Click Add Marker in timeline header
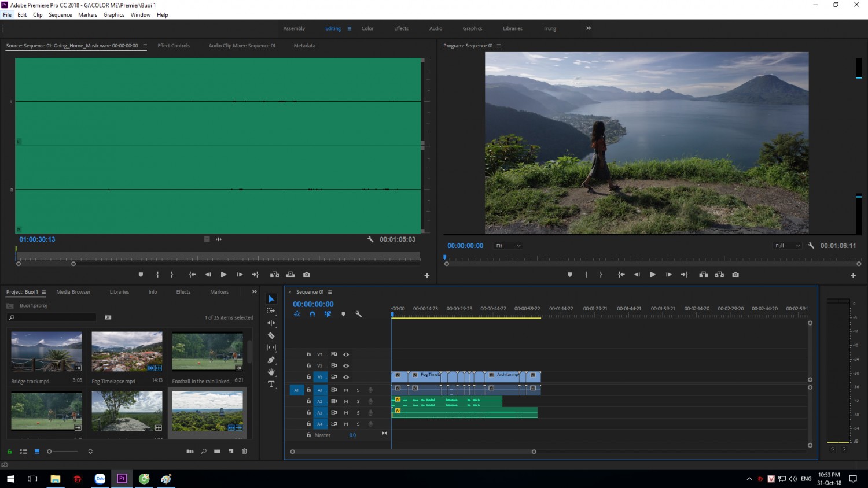This screenshot has height=488, width=868. [x=343, y=315]
